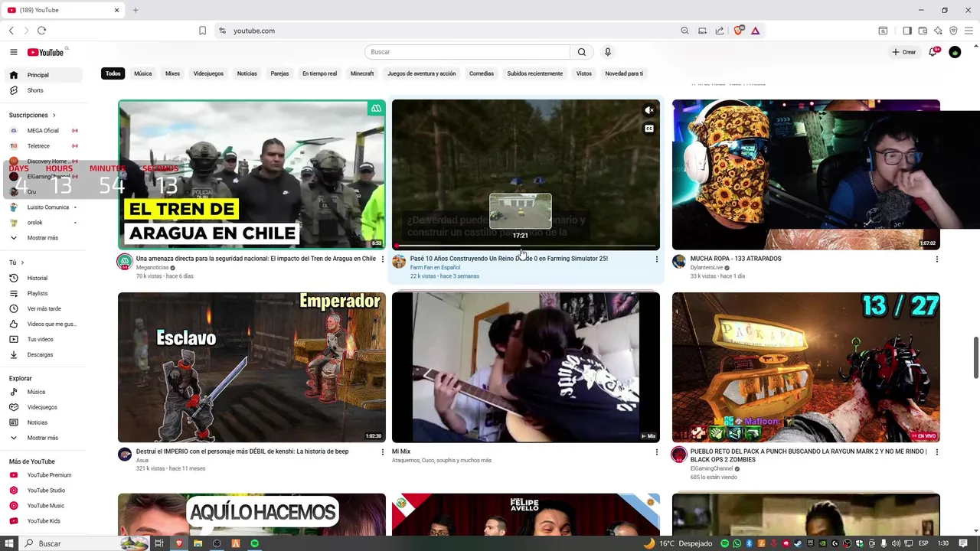980x551 pixels.
Task: Toggle captions on the video preview
Action: (649, 129)
